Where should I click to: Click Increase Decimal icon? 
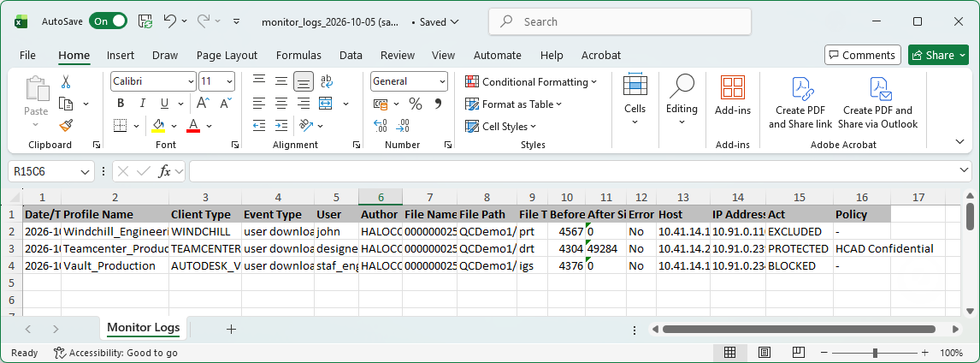(x=381, y=126)
